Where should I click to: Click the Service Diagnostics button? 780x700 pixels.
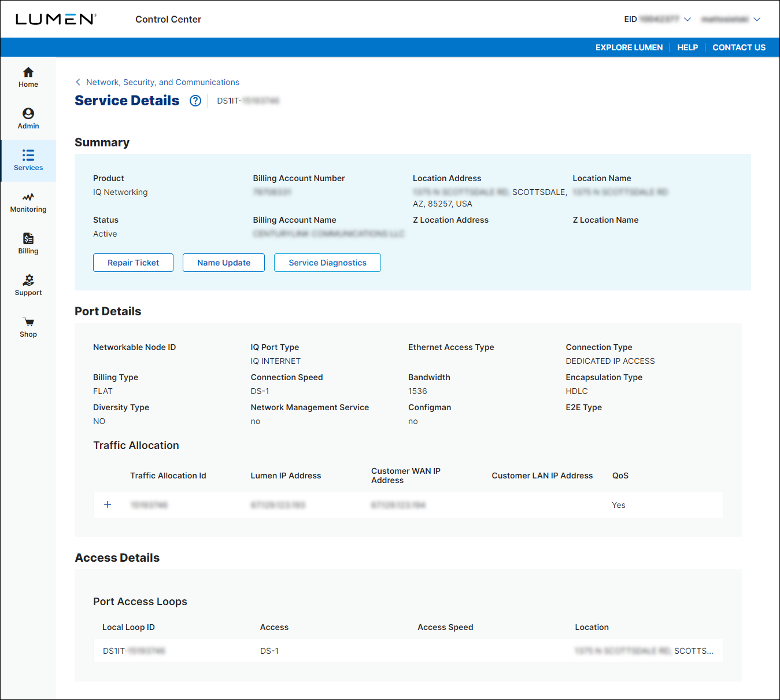[x=327, y=263]
